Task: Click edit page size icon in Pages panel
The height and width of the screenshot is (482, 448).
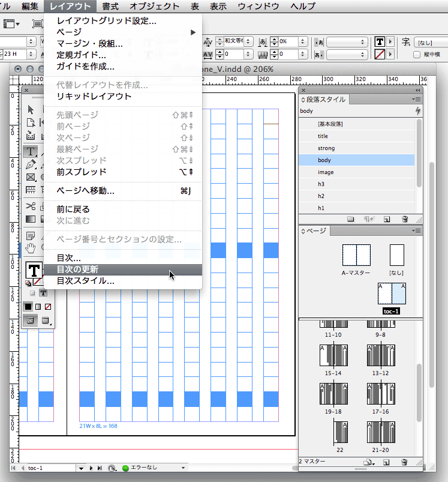Action: click(x=368, y=462)
